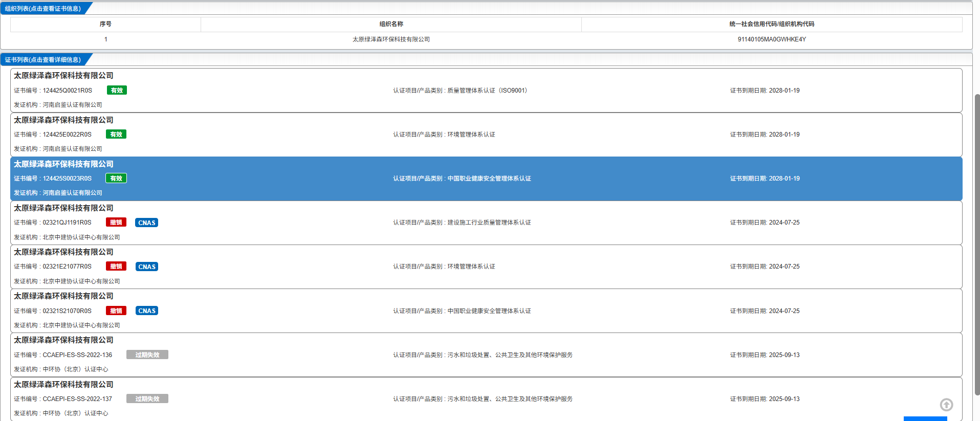Click the CNAS badge on certificate 02321QJ1191R0S
Screen dimensions: 980x421
pos(147,223)
